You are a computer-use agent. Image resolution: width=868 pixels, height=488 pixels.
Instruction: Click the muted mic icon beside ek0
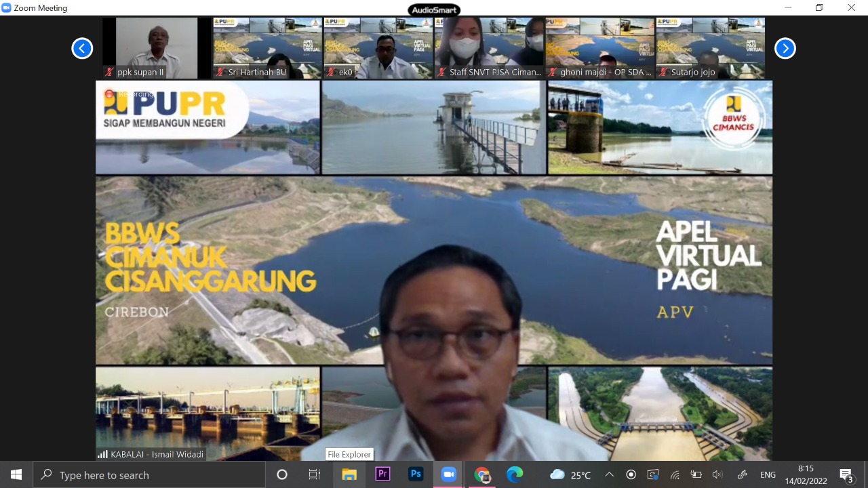pyautogui.click(x=331, y=72)
